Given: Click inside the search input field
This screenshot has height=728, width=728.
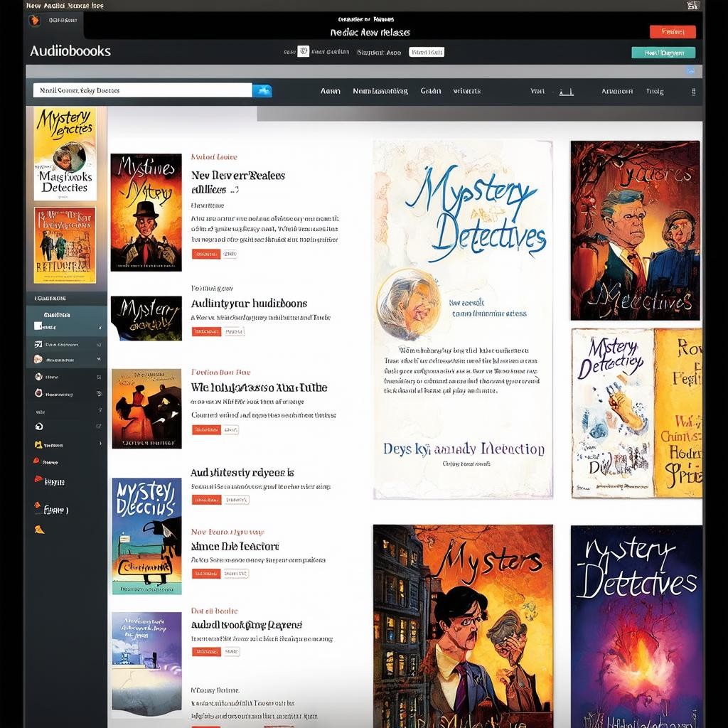Looking at the screenshot, I should coord(142,90).
